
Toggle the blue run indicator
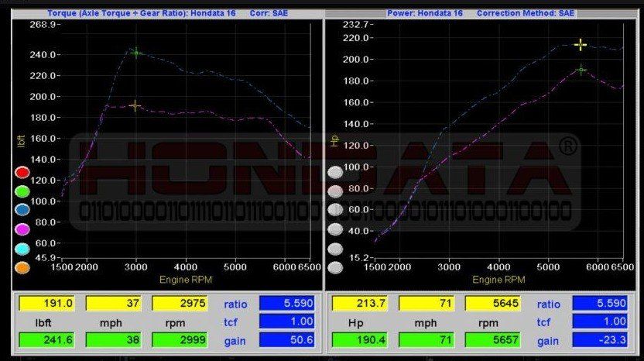point(22,210)
